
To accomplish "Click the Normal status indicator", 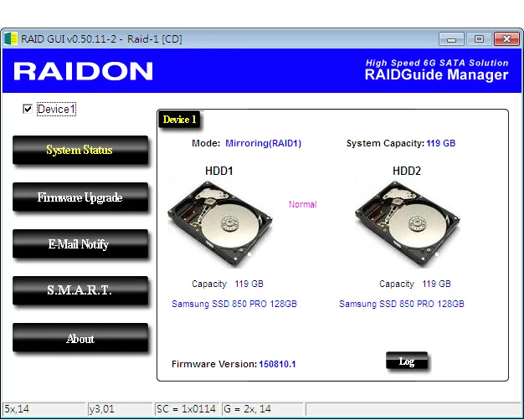I will 303,204.
